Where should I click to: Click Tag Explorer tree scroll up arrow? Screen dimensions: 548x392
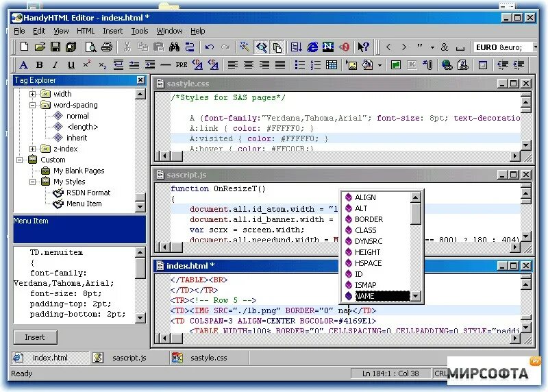(140, 94)
